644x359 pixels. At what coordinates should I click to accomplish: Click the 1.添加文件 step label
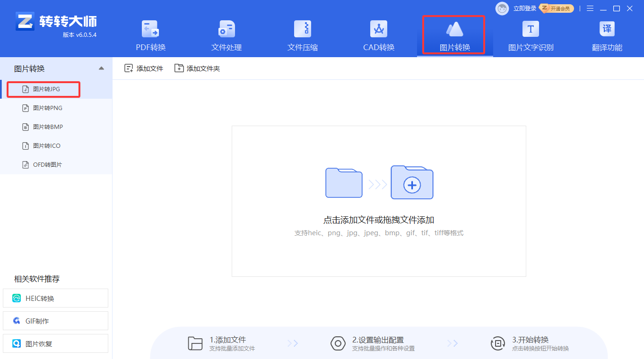coord(228,340)
